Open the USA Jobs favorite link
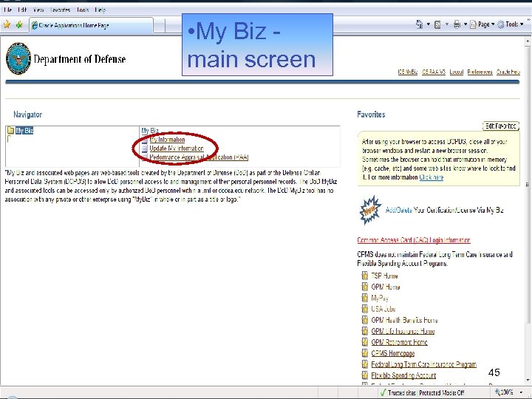 [383, 309]
